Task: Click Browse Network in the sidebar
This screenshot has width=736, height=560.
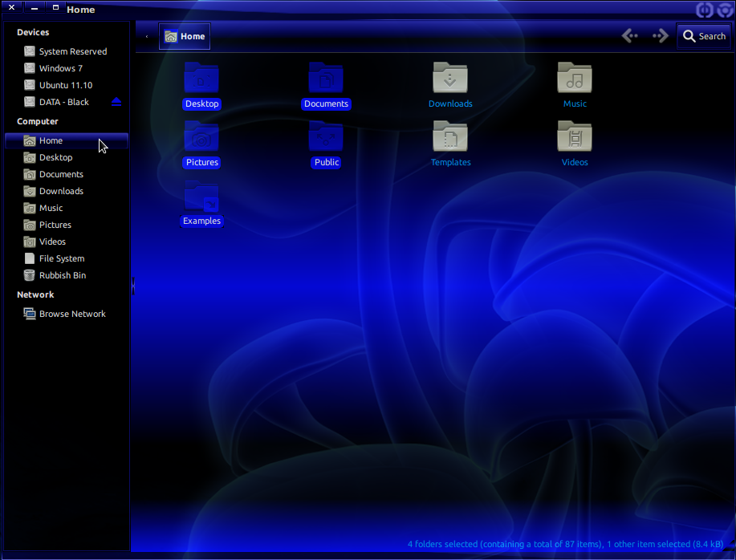Action: [66, 314]
